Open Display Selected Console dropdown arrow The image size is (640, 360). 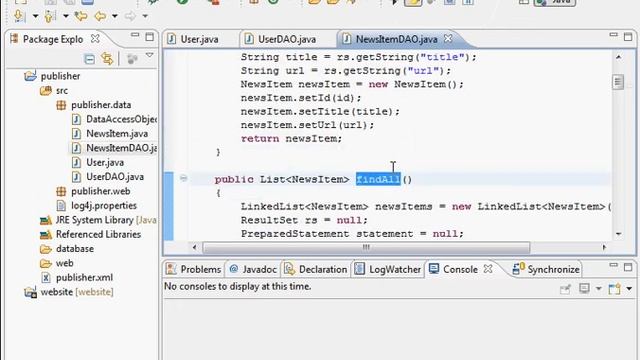click(x=598, y=289)
